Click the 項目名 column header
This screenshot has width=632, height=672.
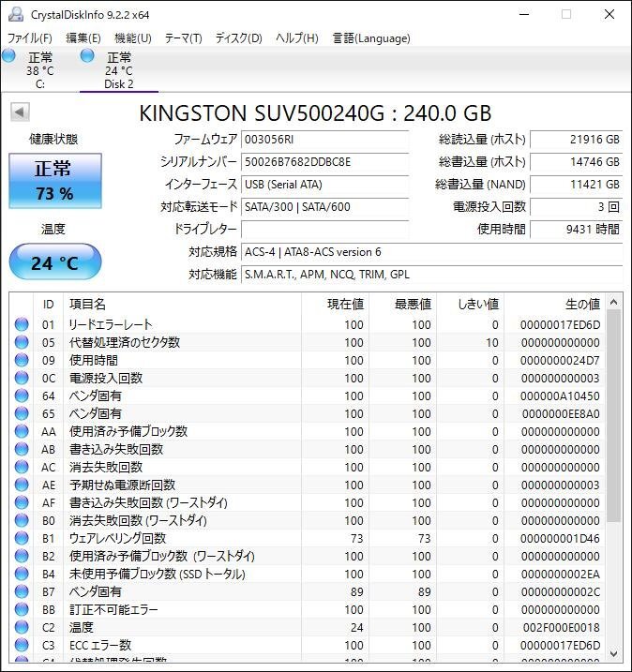[182, 305]
